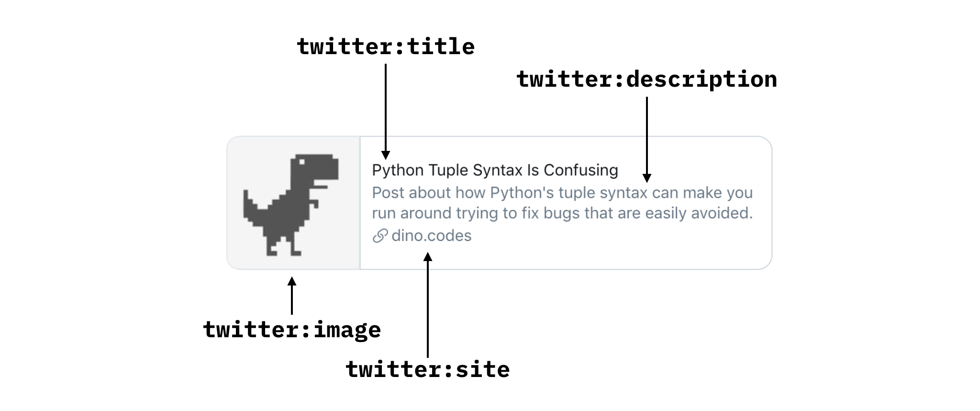Select the twitter:site label
This screenshot has height=411, width=980.
(x=428, y=370)
